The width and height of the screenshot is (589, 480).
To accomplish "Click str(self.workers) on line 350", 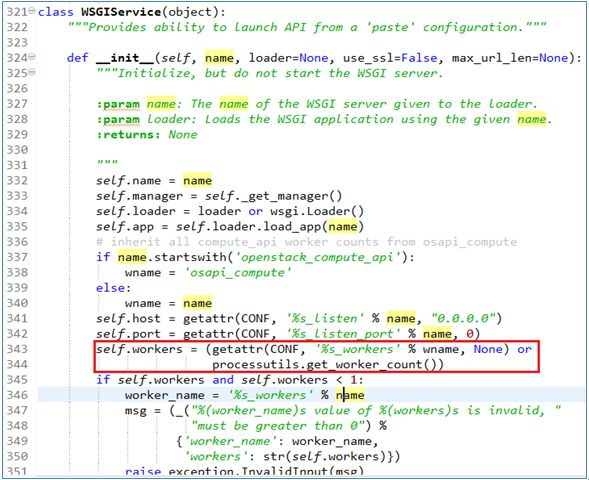I will click(325, 456).
